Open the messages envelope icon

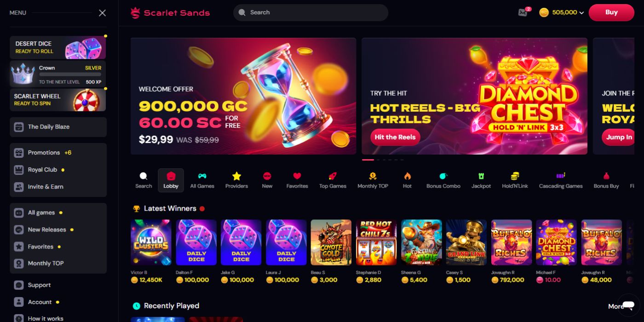pos(523,13)
